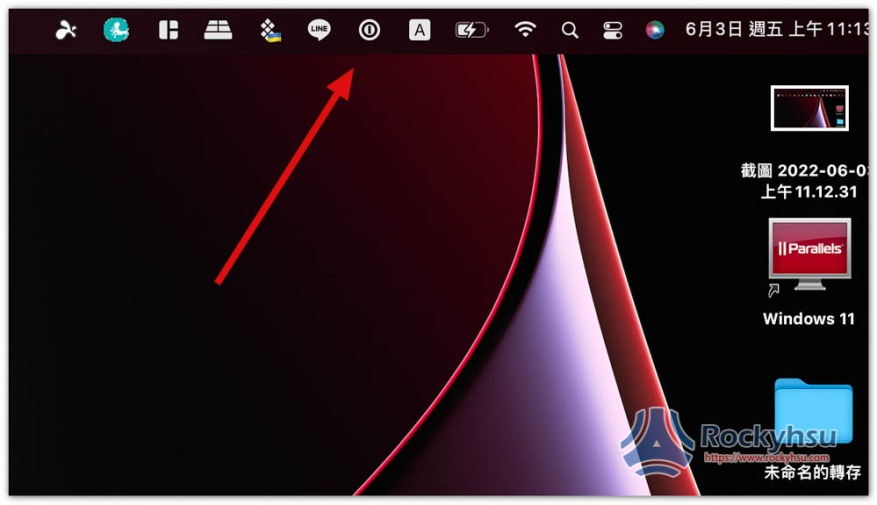Select the screenshot file name label
Screen dimensions: 877x505
point(805,181)
